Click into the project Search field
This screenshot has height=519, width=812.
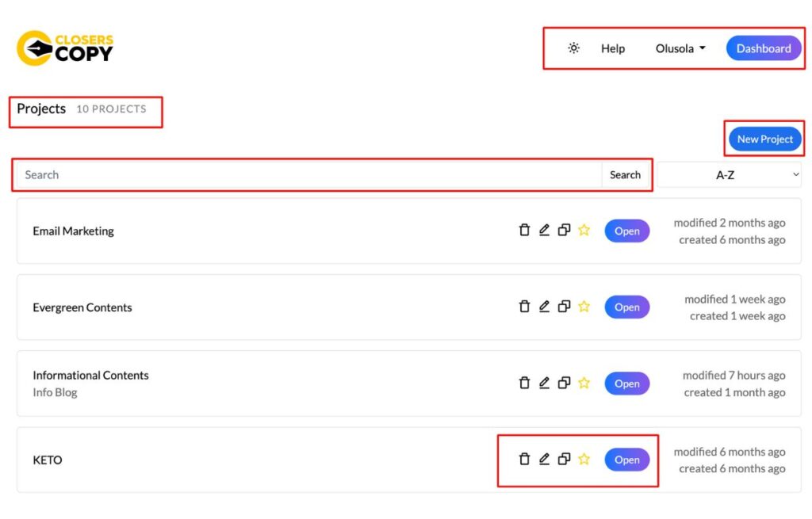click(x=309, y=175)
